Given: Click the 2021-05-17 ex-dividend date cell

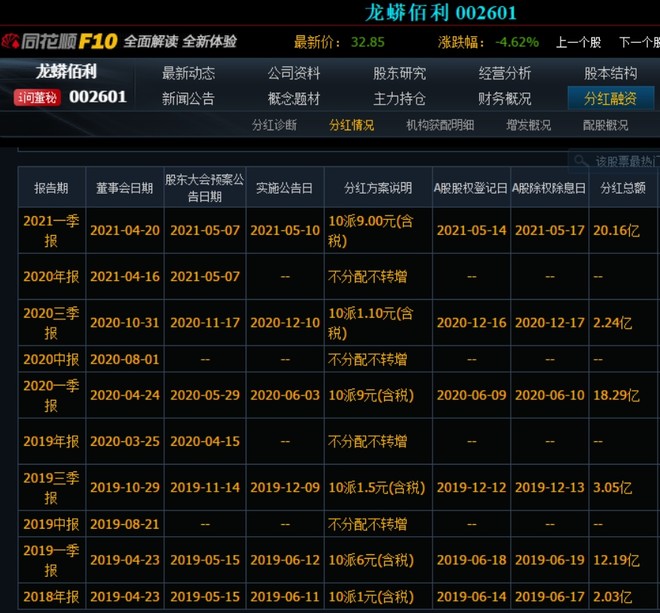Looking at the screenshot, I should pyautogui.click(x=549, y=230).
